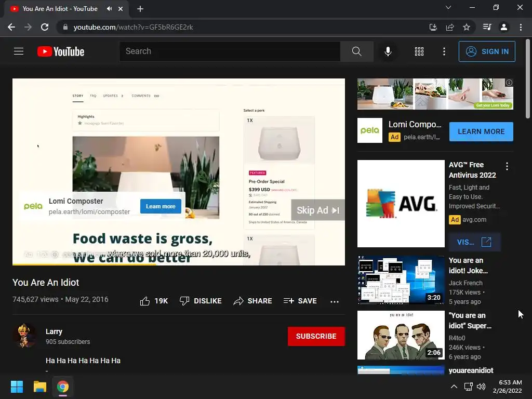The height and width of the screenshot is (399, 532).
Task: Save video to playlist
Action: [300, 301]
